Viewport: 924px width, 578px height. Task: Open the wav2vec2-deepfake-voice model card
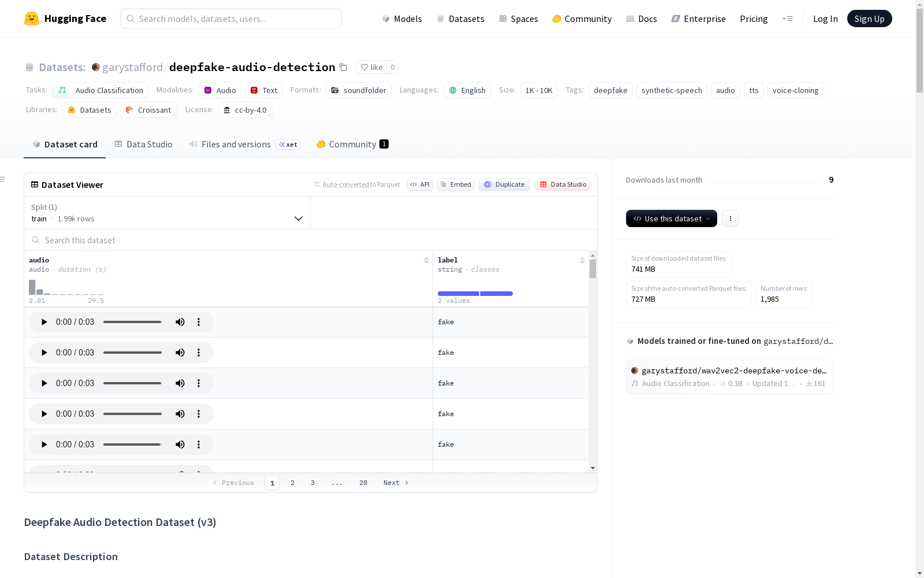point(729,376)
